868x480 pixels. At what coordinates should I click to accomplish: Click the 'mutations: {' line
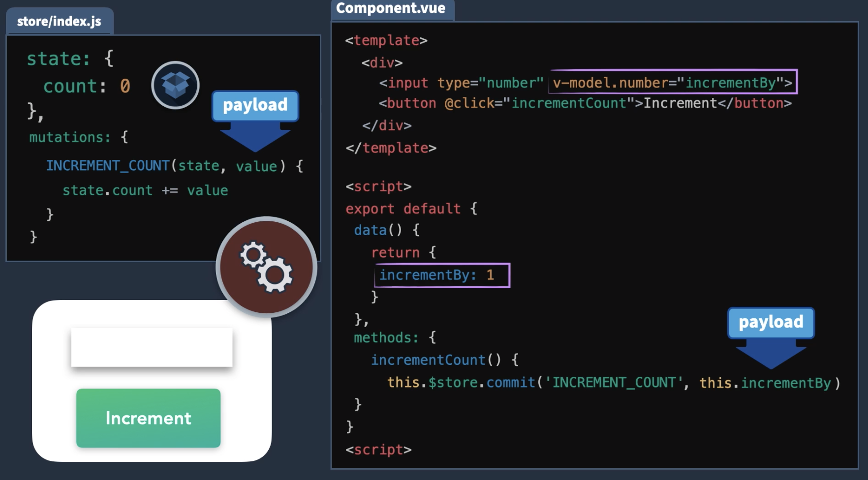[x=79, y=137]
